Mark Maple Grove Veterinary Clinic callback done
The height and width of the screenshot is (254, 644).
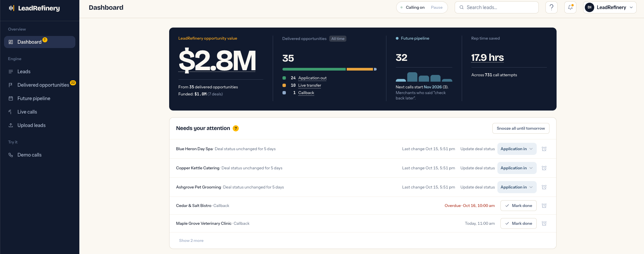[x=518, y=223]
